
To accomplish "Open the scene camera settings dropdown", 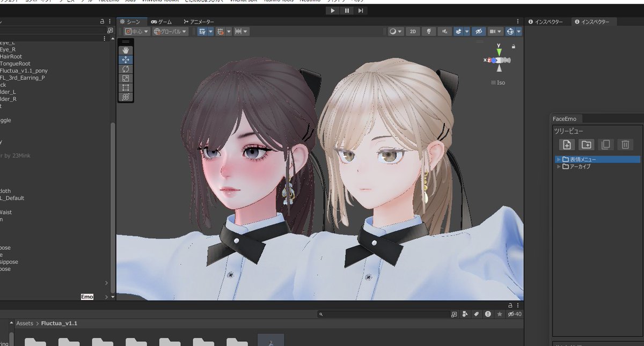I will (495, 32).
